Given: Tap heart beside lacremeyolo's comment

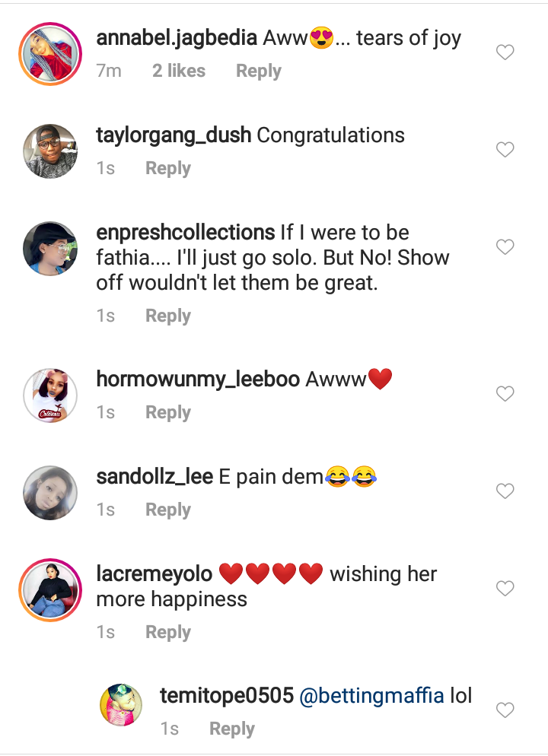Looking at the screenshot, I should pos(505,589).
